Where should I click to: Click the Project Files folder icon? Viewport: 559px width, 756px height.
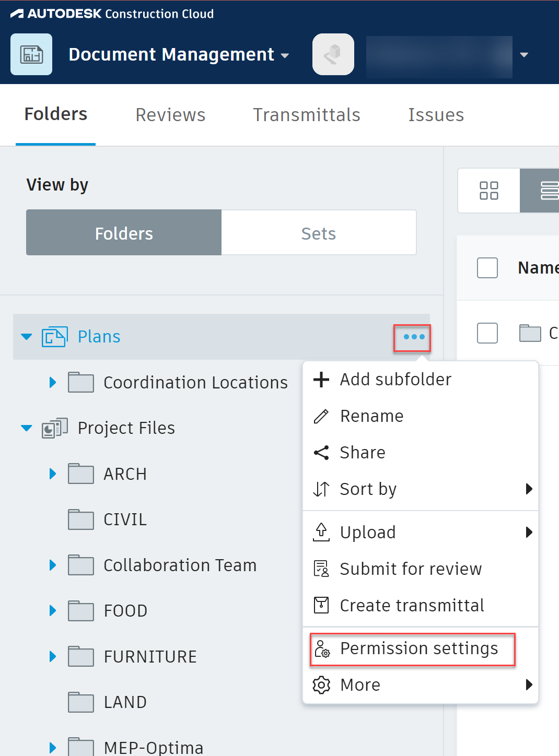click(54, 428)
